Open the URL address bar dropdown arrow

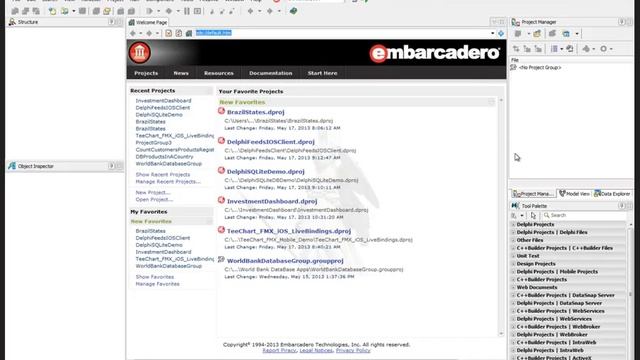point(492,33)
